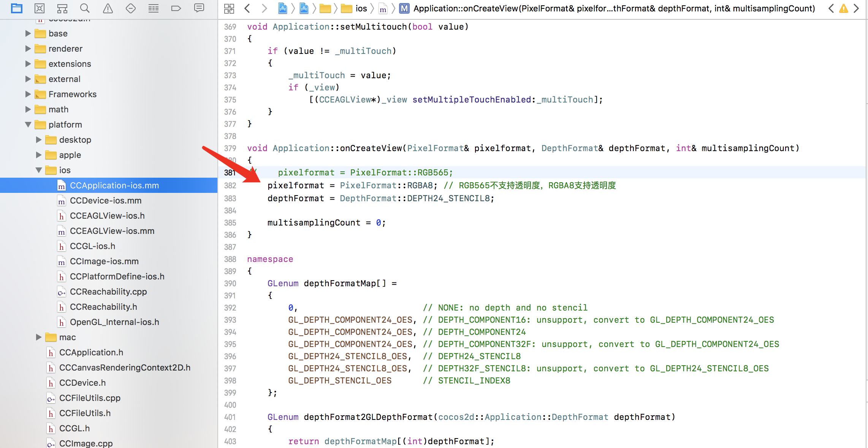Expand the base folder
868x448 pixels.
click(x=27, y=33)
